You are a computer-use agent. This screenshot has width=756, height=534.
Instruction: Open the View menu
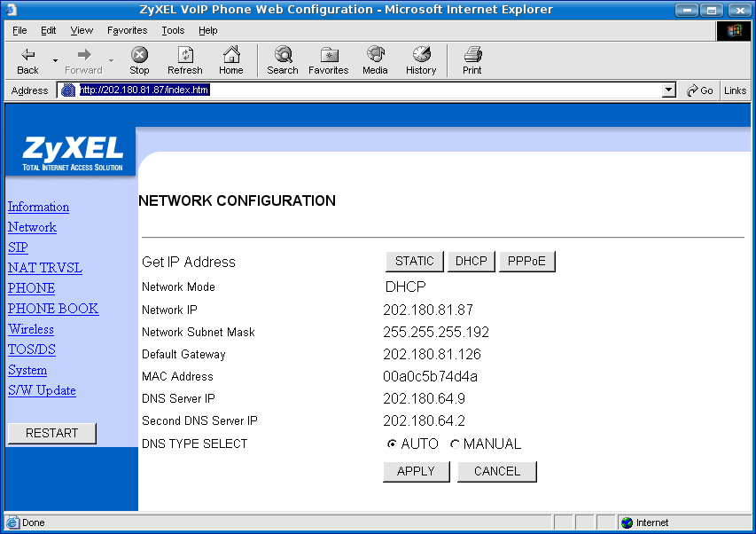(82, 30)
